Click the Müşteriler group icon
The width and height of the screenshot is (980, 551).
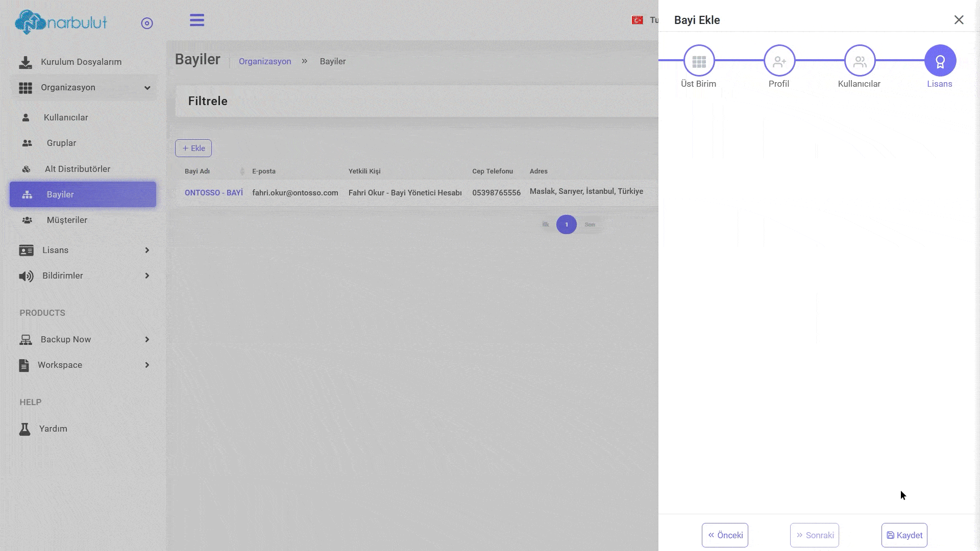[27, 220]
